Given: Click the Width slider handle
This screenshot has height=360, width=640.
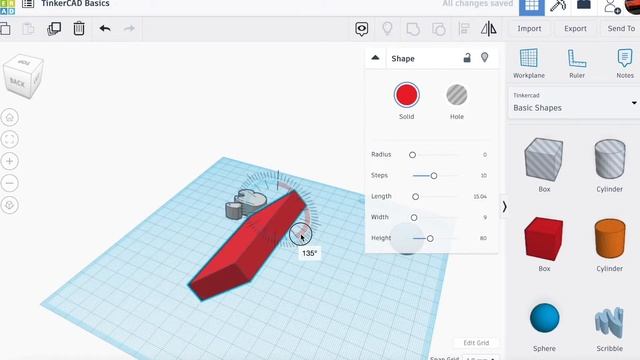Looking at the screenshot, I should point(414,218).
